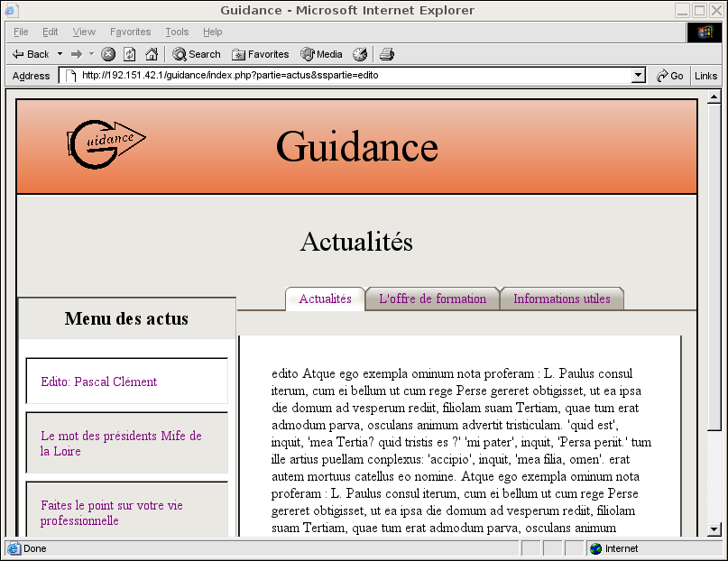
Task: Click the Back arrow button
Action: click(x=30, y=54)
